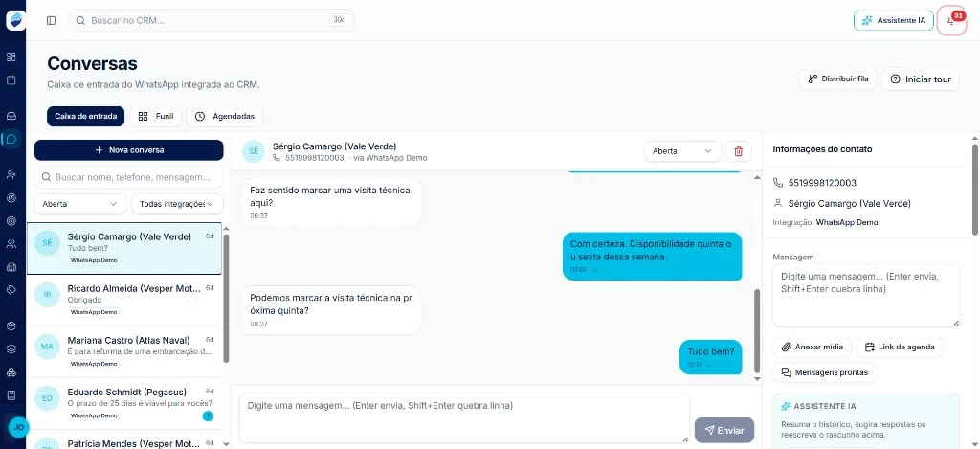
Task: Open Ricardo Almeida (Vesper Mot...) conversation
Action: 123,300
